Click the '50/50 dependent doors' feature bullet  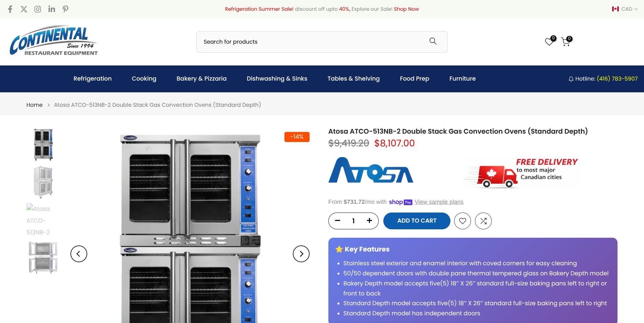pos(476,273)
